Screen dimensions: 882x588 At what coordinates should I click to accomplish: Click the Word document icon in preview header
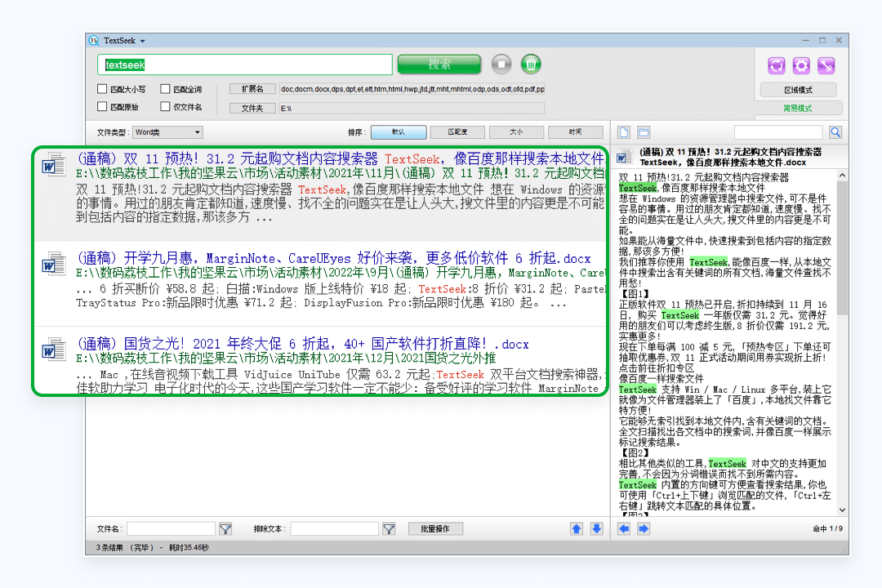click(624, 157)
